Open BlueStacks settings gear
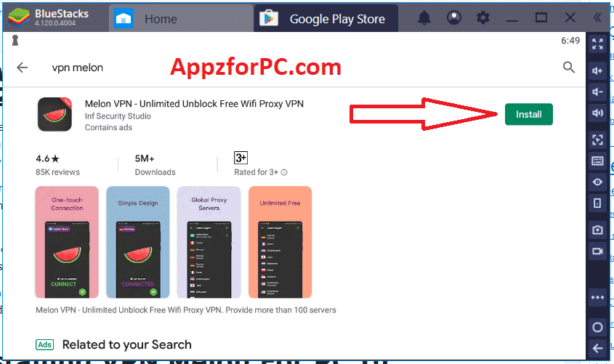Screen dimensions: 614x364 (482, 18)
